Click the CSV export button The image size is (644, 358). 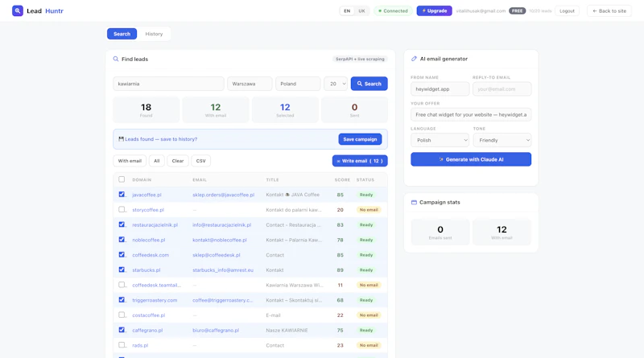coord(200,161)
